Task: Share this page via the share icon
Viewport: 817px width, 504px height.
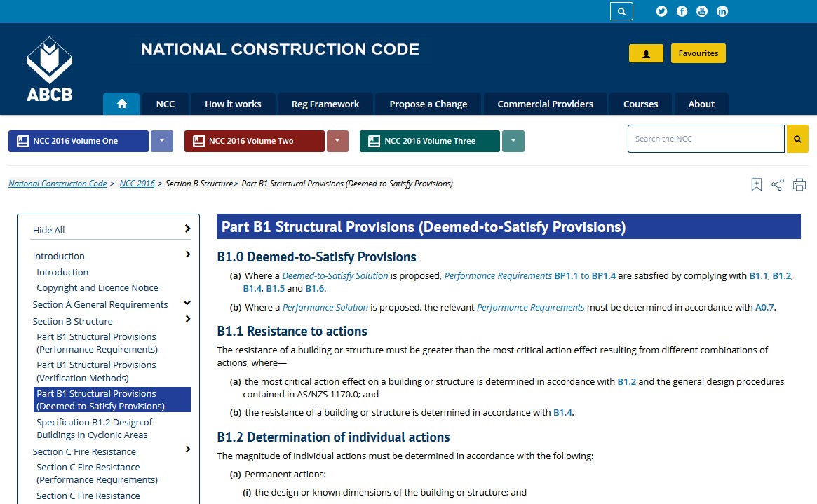Action: coord(777,184)
